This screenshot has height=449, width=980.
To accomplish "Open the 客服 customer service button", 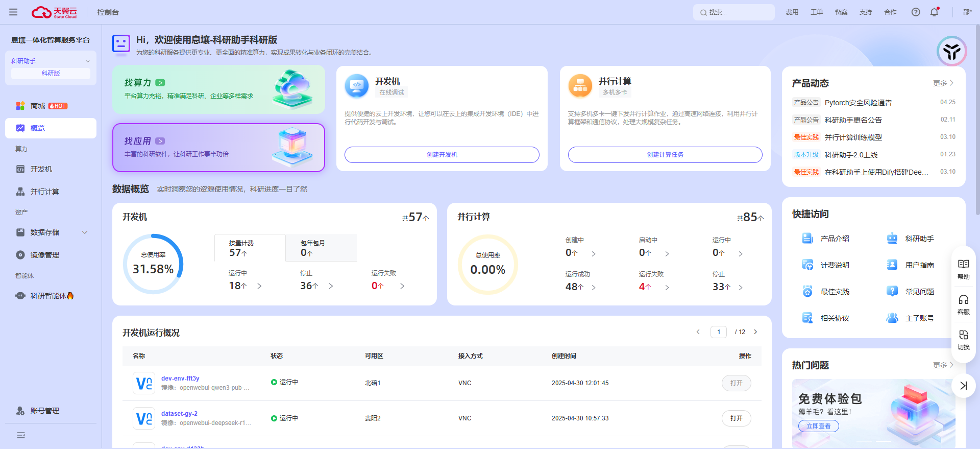I will [x=964, y=304].
